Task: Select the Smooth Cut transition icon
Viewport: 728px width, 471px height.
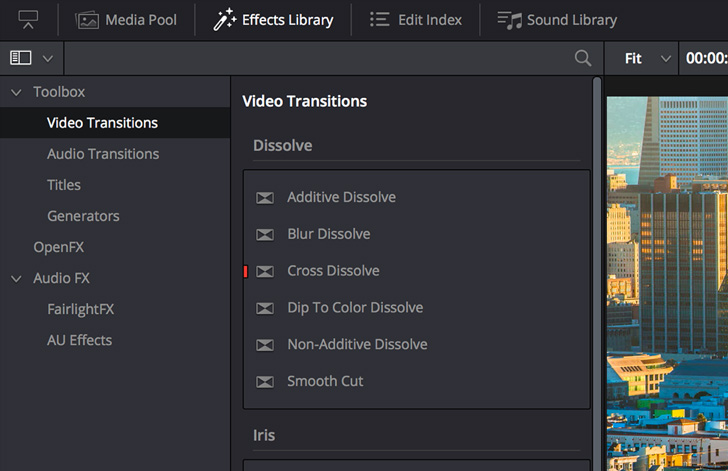Action: tap(265, 382)
